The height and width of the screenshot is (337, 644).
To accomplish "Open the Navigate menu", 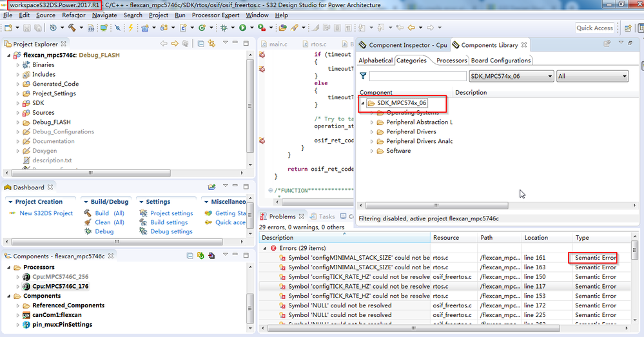I will click(104, 15).
